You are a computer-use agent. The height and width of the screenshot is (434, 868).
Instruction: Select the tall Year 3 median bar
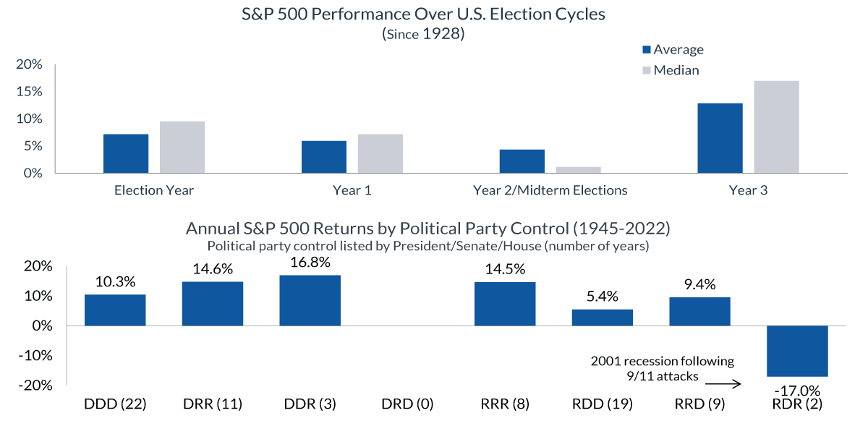point(777,127)
